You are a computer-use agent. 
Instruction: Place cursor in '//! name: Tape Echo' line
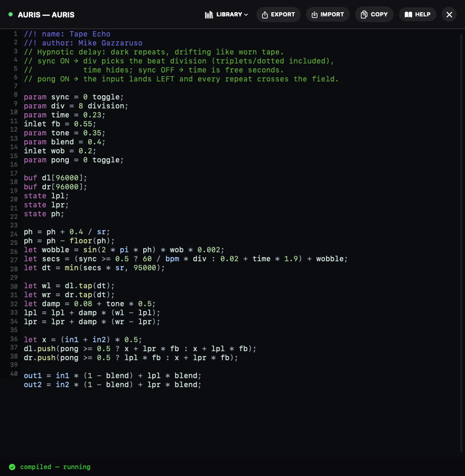click(x=67, y=34)
